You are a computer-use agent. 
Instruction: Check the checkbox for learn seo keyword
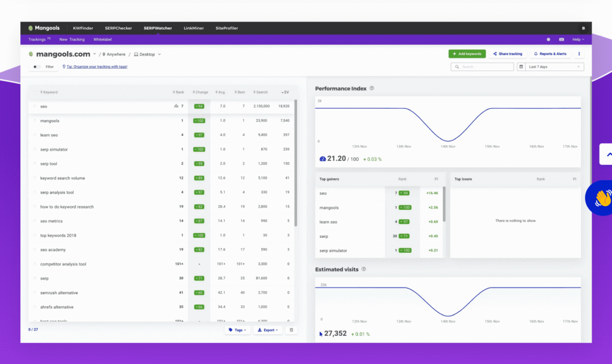coord(35,135)
